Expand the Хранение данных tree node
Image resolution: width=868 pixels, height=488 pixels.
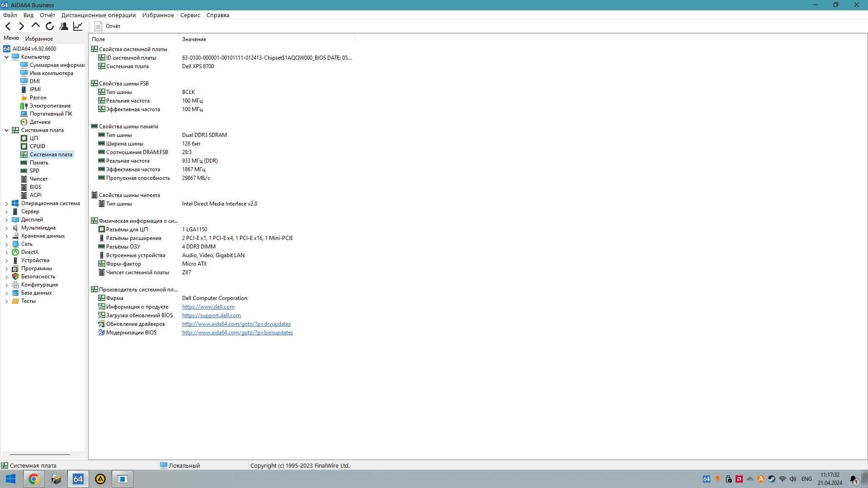(x=6, y=236)
